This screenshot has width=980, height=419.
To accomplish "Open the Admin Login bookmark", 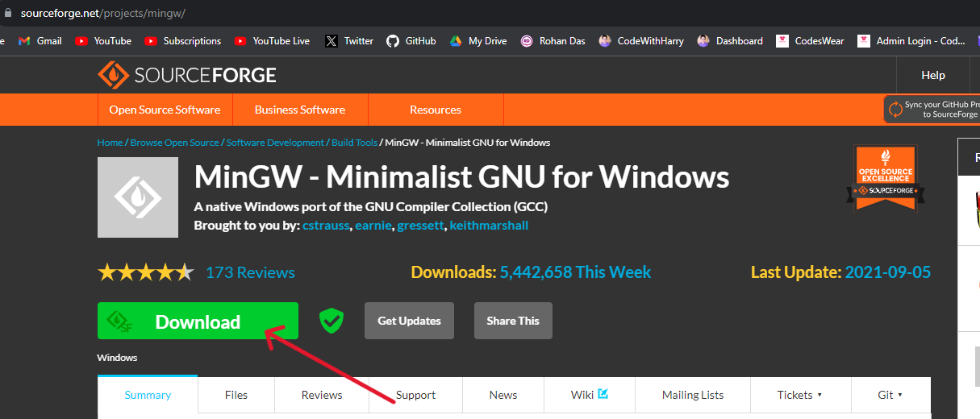I will pos(911,41).
